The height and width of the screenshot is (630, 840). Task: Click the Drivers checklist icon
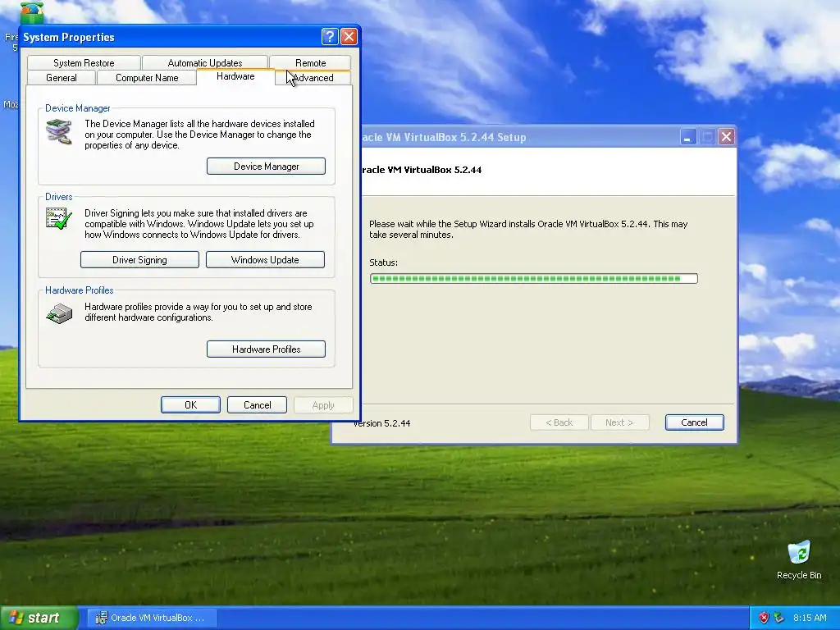59,218
